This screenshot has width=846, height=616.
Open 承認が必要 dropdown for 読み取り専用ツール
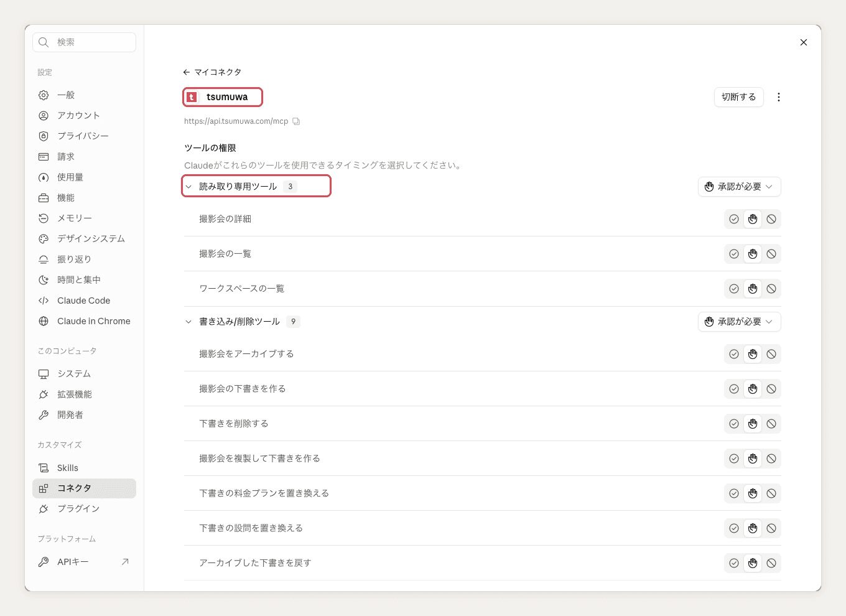739,187
